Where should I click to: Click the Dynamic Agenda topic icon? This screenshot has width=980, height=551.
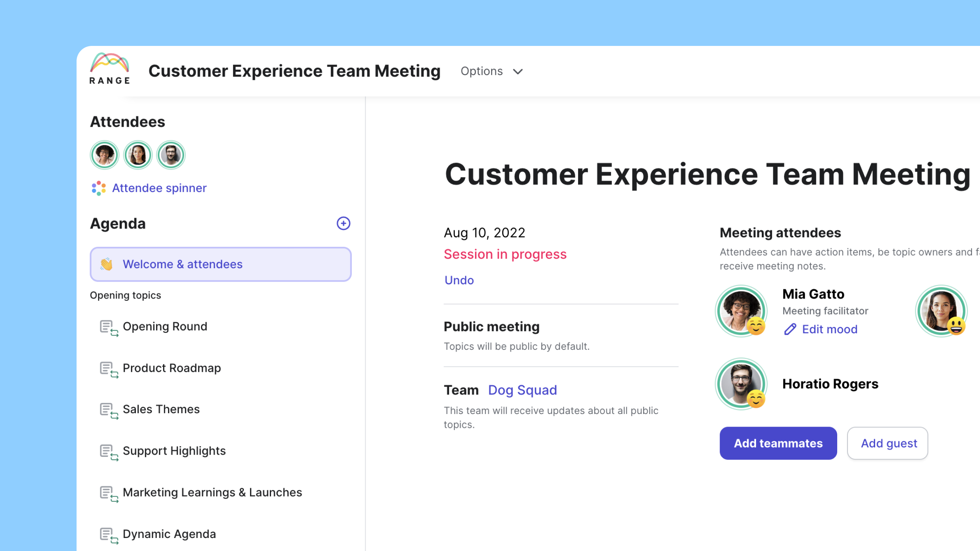coord(109,536)
